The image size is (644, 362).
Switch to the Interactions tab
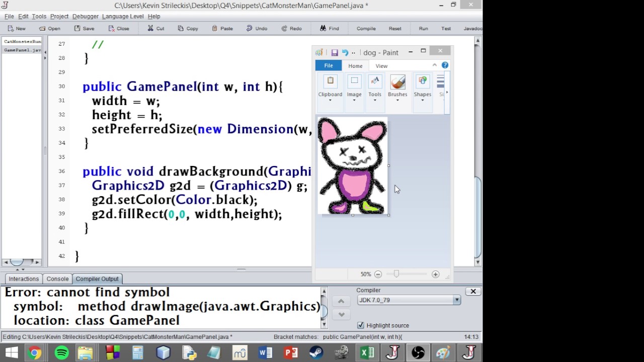24,279
